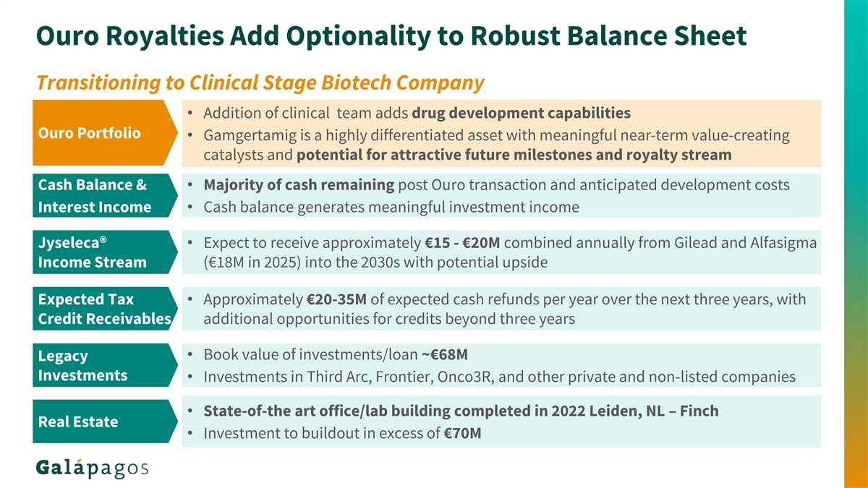Select the 'Book value of investments/loan ~€68M' bullet
This screenshot has height=488, width=868.
point(336,354)
